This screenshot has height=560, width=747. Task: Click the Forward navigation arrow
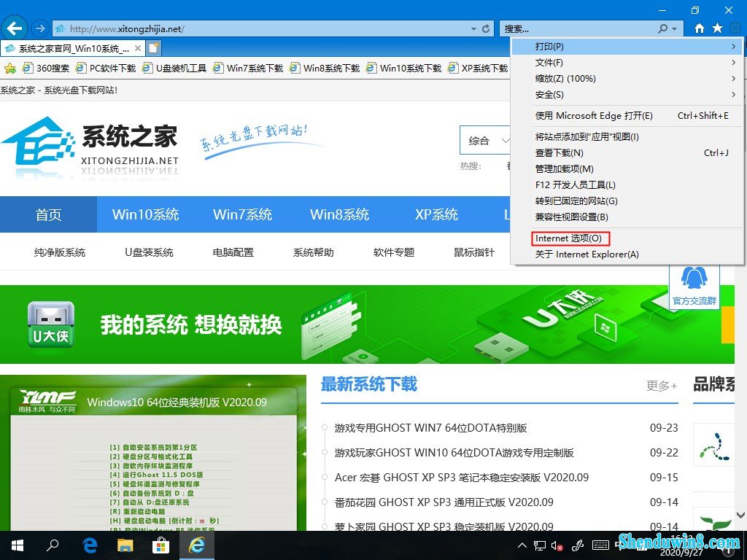pos(41,28)
